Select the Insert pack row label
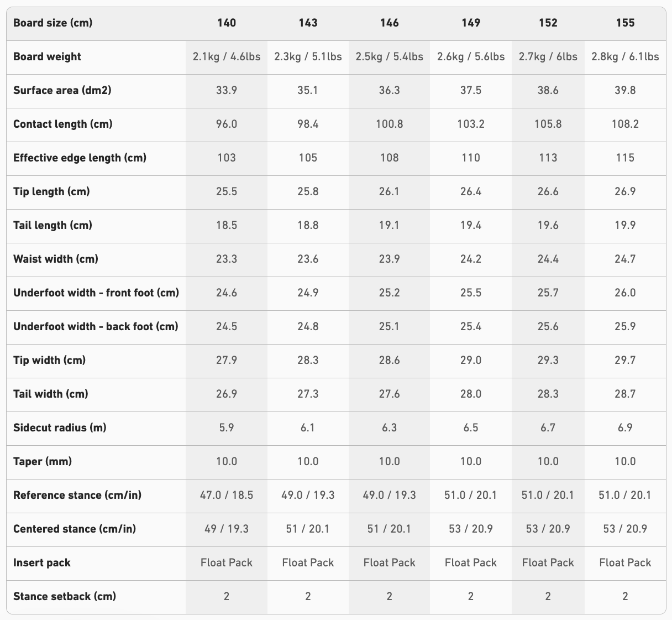The image size is (672, 620). [42, 562]
